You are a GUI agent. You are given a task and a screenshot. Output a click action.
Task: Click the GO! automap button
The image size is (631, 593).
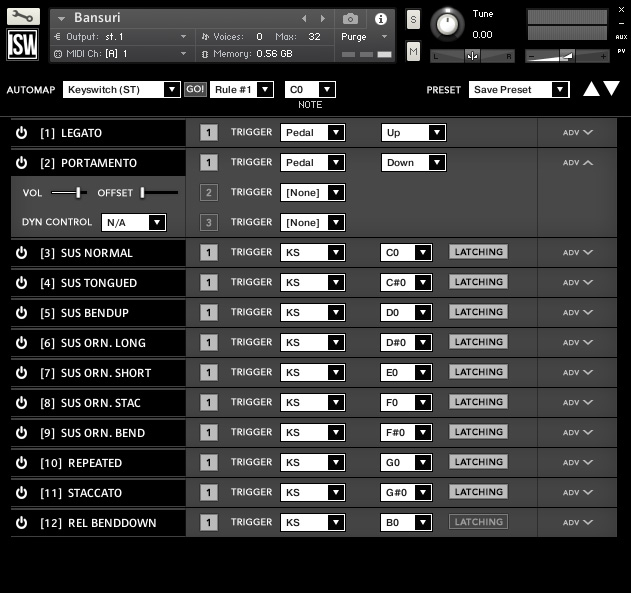click(195, 89)
